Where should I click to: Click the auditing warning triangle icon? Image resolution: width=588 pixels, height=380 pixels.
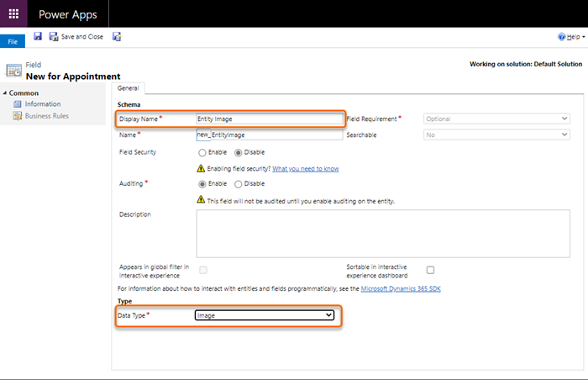coord(201,199)
